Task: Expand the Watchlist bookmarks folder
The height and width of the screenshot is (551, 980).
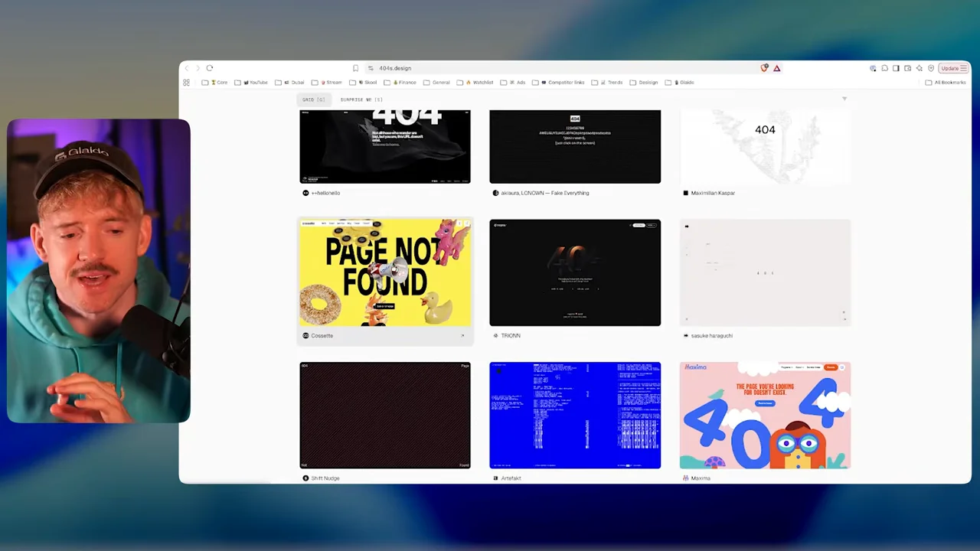Action: pyautogui.click(x=475, y=83)
